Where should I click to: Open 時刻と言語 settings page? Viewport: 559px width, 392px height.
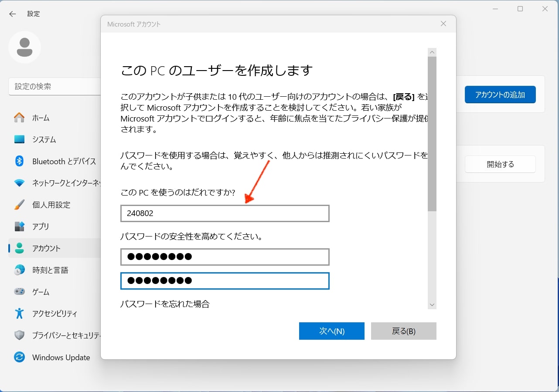tap(55, 270)
